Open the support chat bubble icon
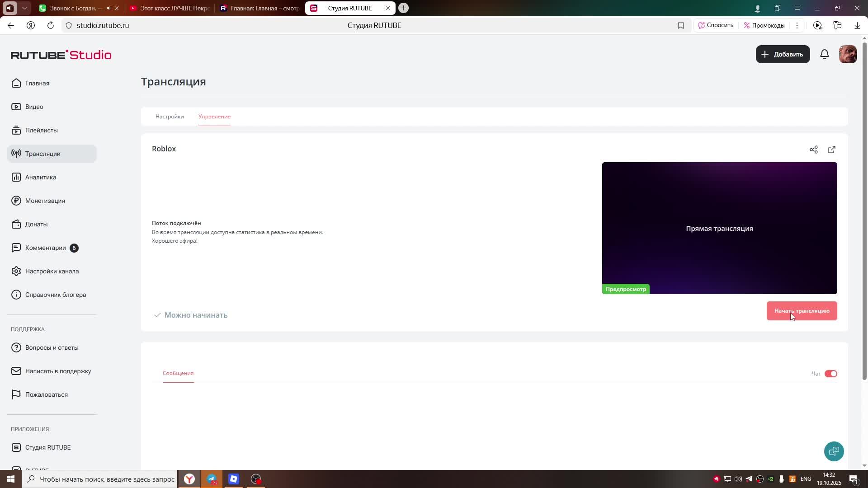The width and height of the screenshot is (868, 488). [834, 451]
